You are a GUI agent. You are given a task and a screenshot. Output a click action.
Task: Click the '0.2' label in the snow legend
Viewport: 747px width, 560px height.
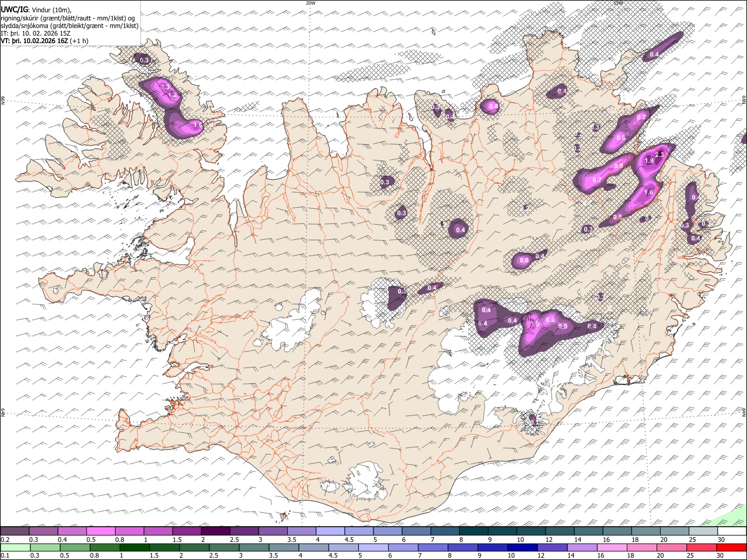point(5,540)
